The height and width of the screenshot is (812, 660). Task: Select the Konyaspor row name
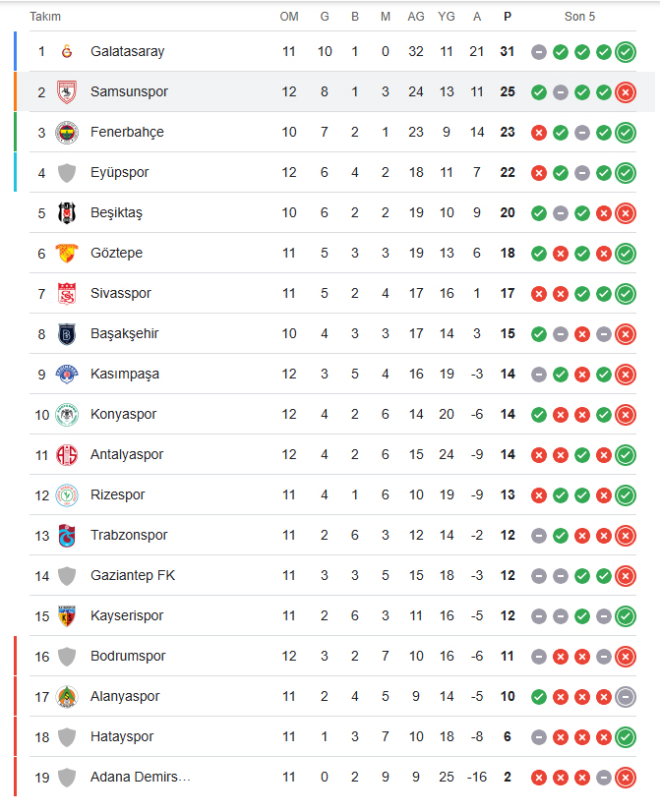coord(123,414)
